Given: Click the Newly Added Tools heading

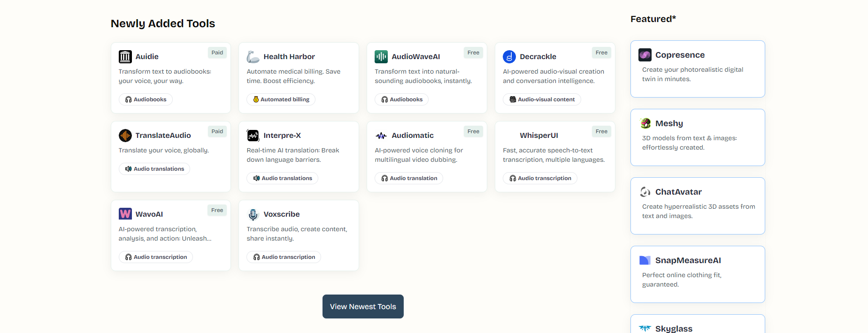Looking at the screenshot, I should (163, 23).
